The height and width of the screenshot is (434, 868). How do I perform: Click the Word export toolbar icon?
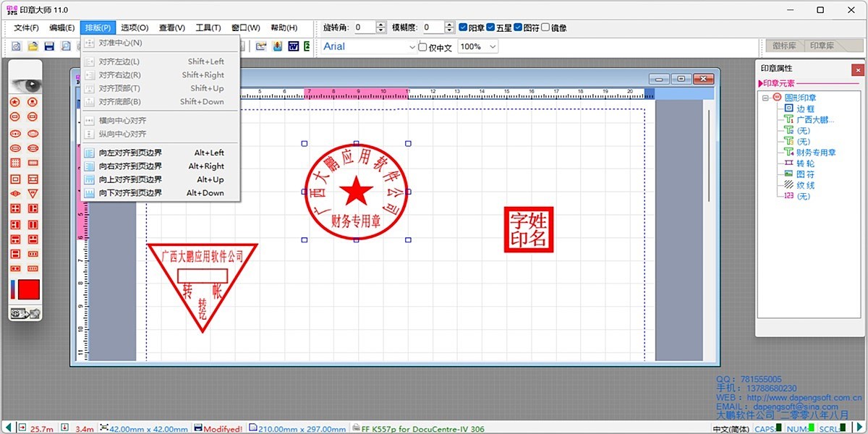coord(293,46)
